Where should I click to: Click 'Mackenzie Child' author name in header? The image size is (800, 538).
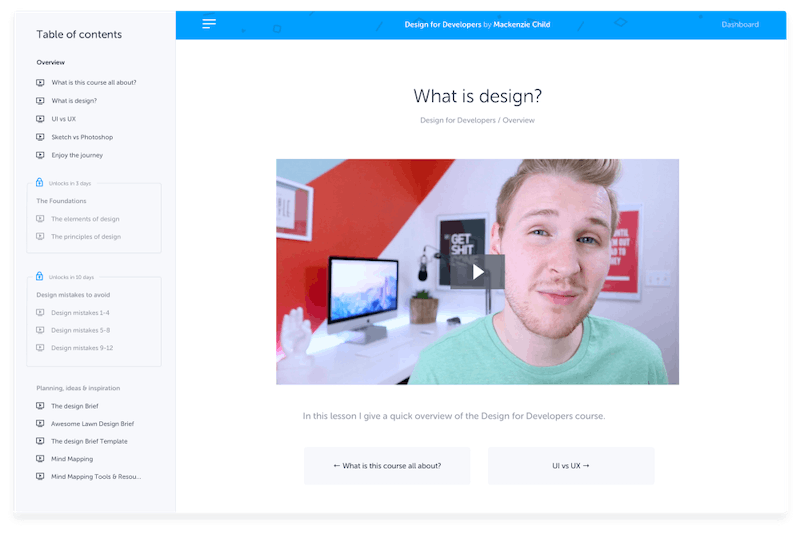pyautogui.click(x=521, y=25)
